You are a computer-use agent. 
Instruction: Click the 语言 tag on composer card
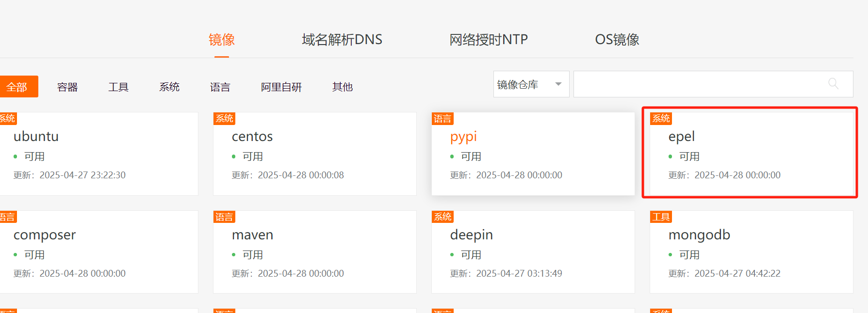[x=8, y=217]
